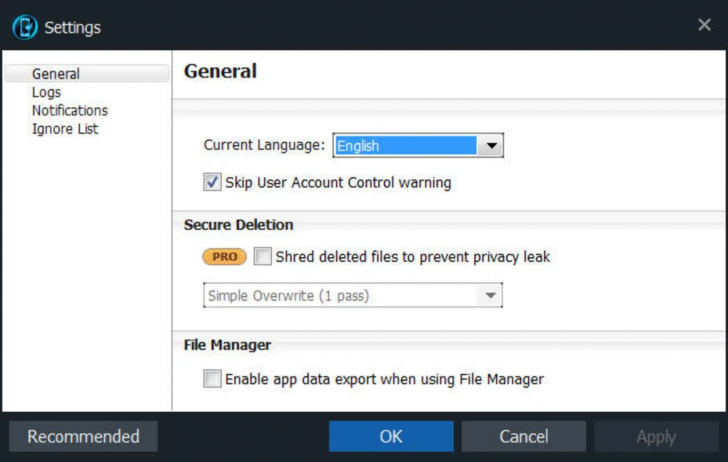Click the Recommended button

(x=83, y=436)
